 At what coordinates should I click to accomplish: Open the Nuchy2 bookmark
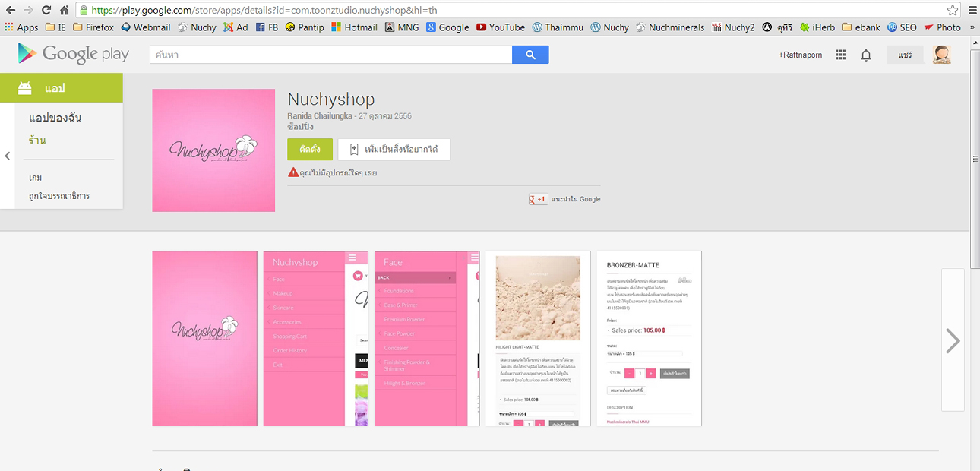tap(734, 27)
